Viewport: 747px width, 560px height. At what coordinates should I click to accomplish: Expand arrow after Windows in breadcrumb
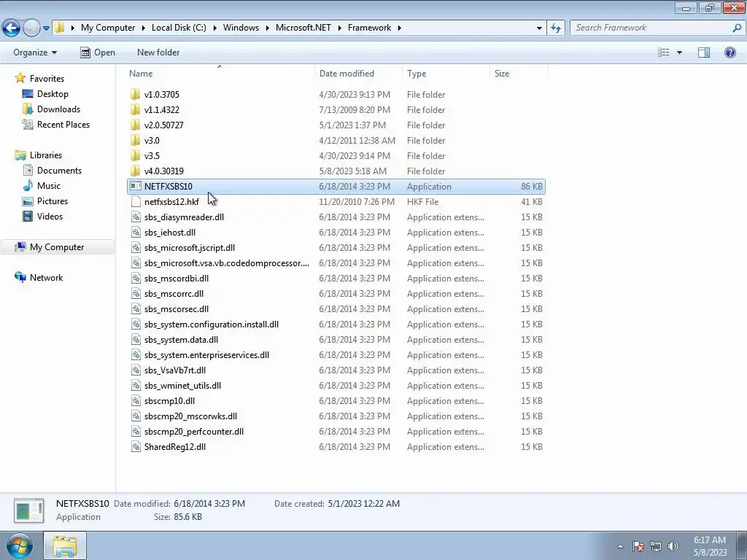pyautogui.click(x=267, y=28)
